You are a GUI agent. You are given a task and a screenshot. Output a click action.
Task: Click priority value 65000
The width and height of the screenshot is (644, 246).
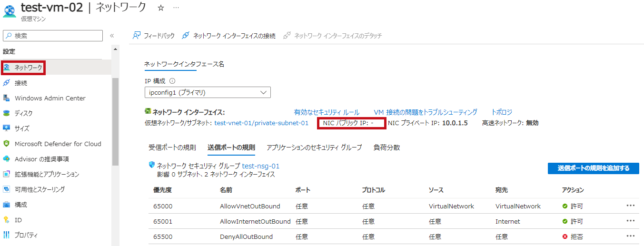coord(163,206)
